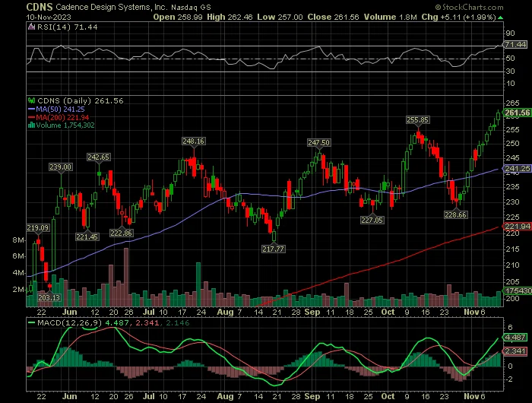Click the 203.13 low price label
This screenshot has height=403, width=532.
[x=49, y=298]
